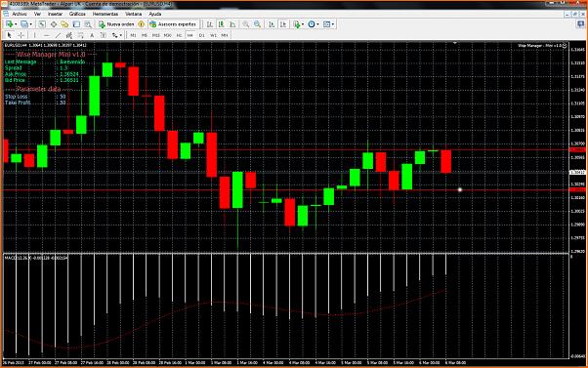This screenshot has width=588, height=368.
Task: Open the Ver menu
Action: (37, 14)
